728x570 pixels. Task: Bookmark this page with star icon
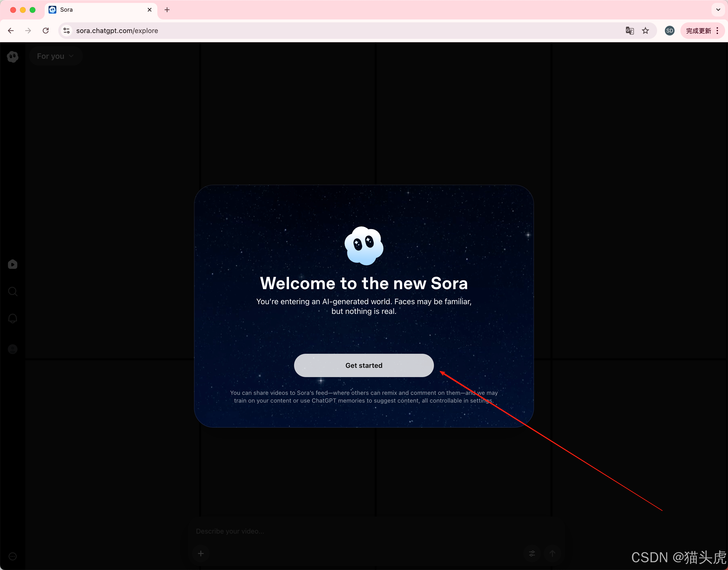646,31
